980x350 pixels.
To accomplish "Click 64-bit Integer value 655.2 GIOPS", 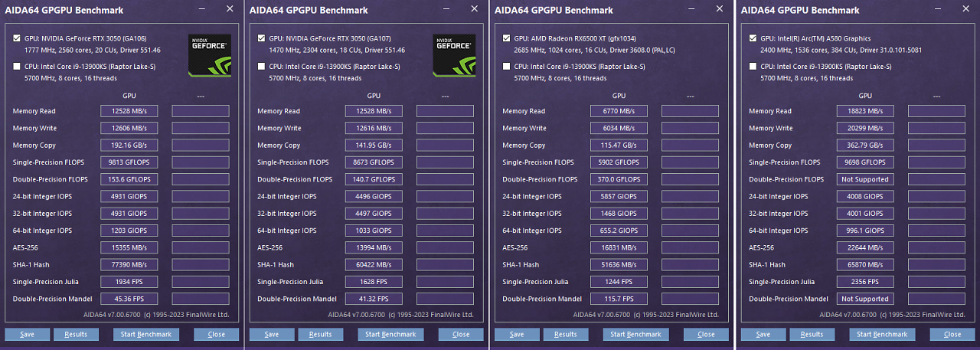I will 619,231.
